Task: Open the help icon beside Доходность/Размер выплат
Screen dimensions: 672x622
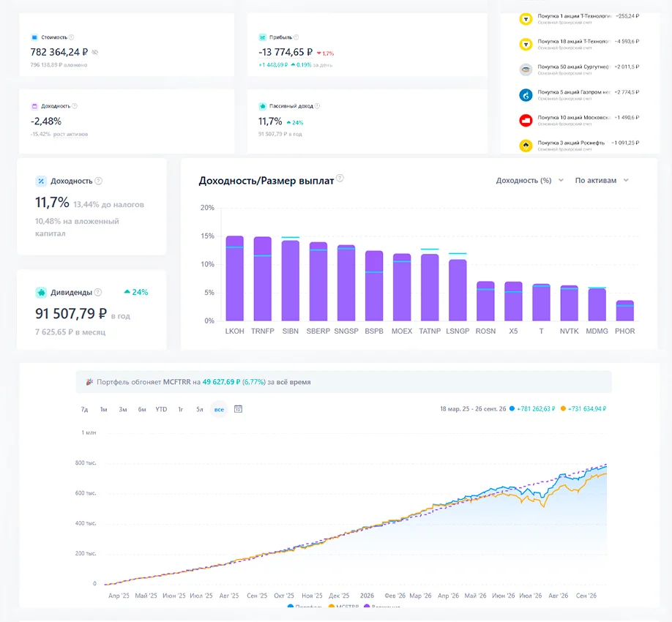Action: coord(340,178)
